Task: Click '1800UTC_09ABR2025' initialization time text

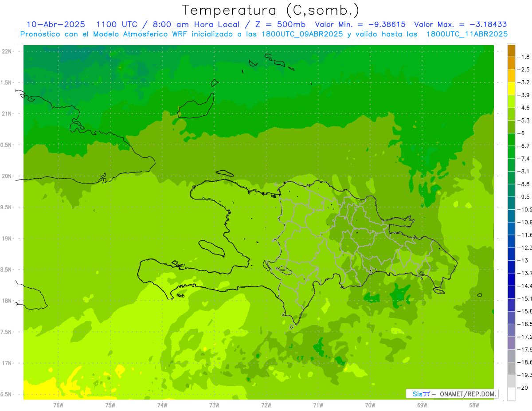Action: 301,34
